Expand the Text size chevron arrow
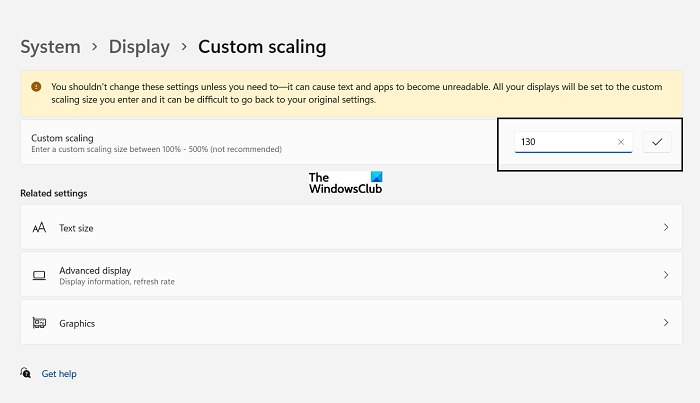This screenshot has height=403, width=700. pos(666,228)
